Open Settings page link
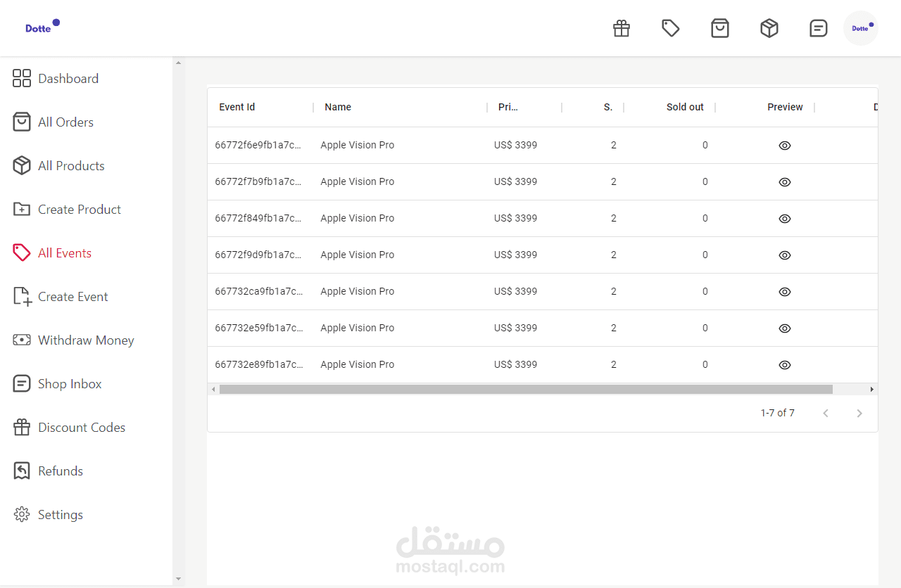The width and height of the screenshot is (901, 588). tap(61, 515)
